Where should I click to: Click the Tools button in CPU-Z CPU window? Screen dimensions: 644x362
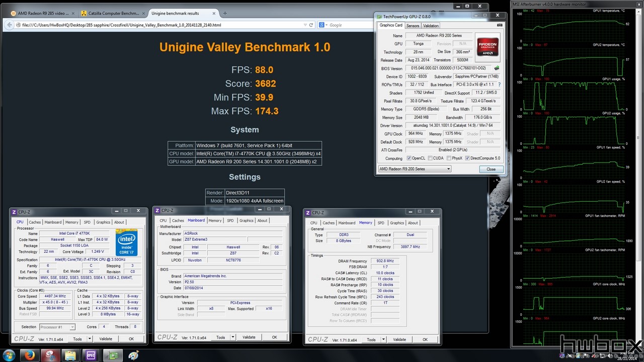77,339
